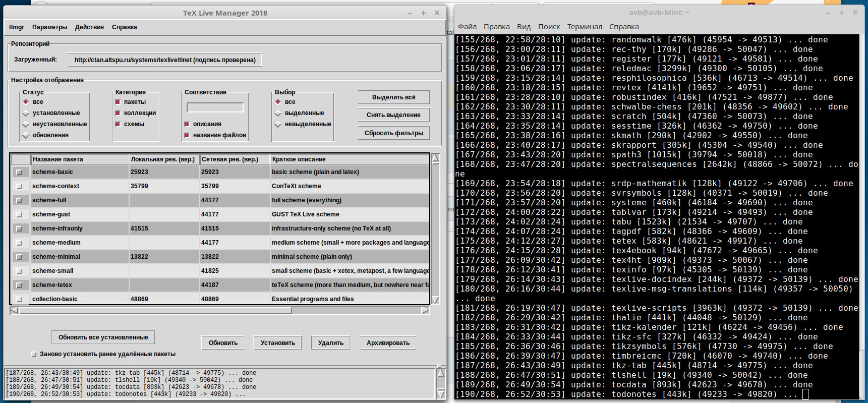Viewport: 868px width, 403px height.
Task: Enable reinstalling previously removed packages checkbox
Action: (x=34, y=354)
